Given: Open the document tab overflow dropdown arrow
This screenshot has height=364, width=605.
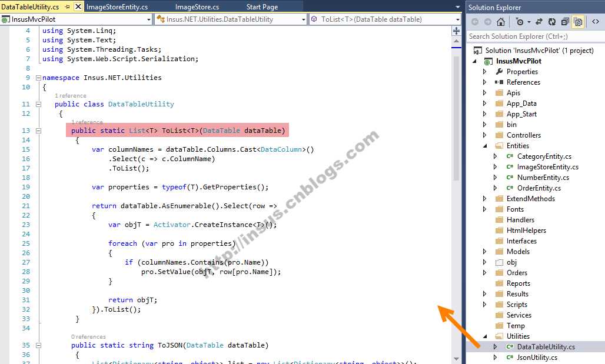Looking at the screenshot, I should (x=458, y=7).
